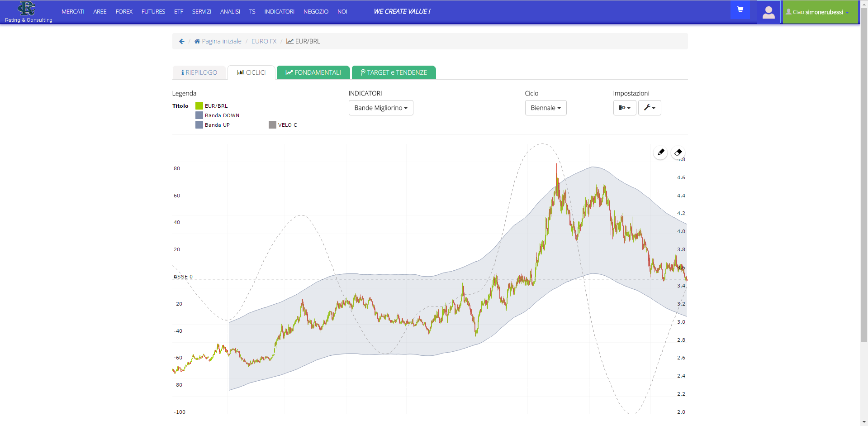Click the pencil draw tool on chart
Viewport: 868px width, 426px height.
(661, 152)
